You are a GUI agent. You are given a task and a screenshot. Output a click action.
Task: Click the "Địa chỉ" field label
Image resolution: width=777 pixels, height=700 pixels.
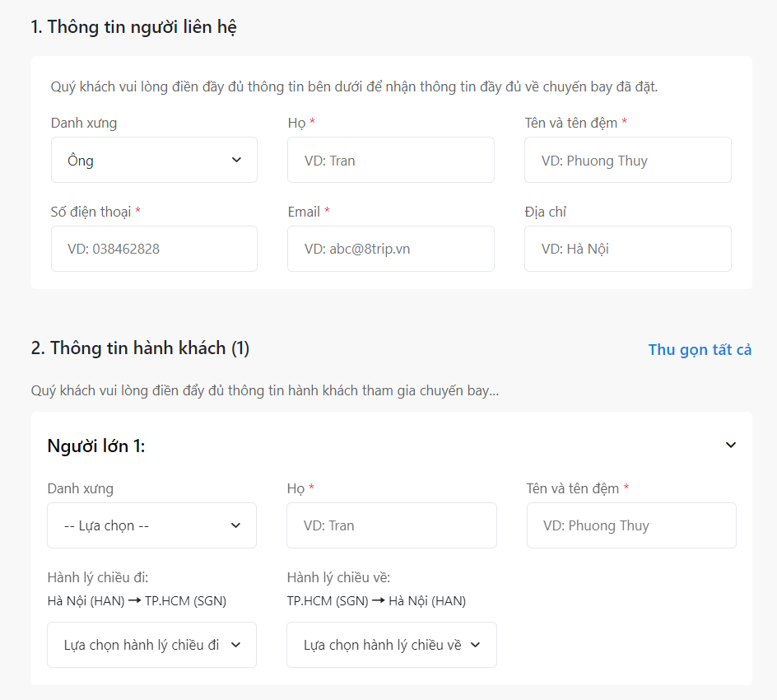pos(545,212)
